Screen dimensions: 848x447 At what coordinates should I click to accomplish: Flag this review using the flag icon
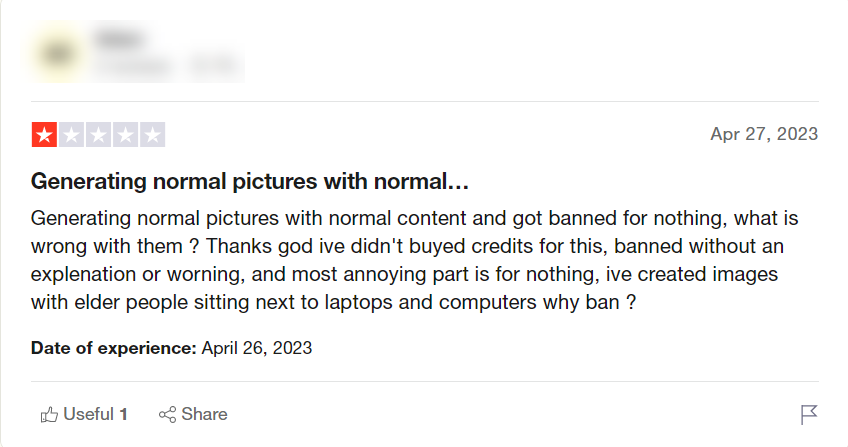(809, 414)
